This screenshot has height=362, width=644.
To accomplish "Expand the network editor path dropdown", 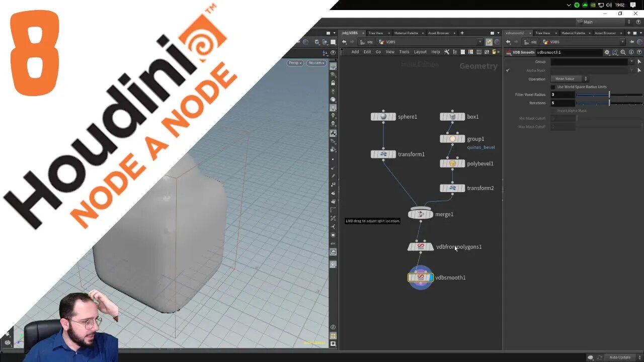I will coord(480,42).
